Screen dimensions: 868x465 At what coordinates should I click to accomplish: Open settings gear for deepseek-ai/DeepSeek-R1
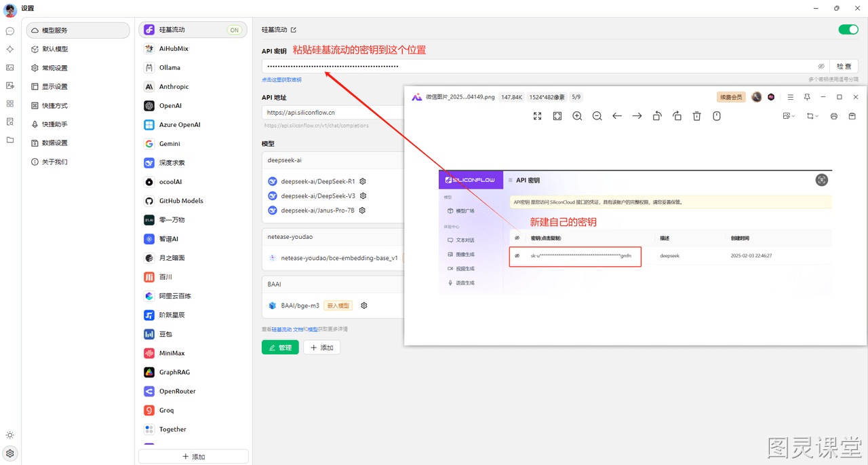click(363, 181)
